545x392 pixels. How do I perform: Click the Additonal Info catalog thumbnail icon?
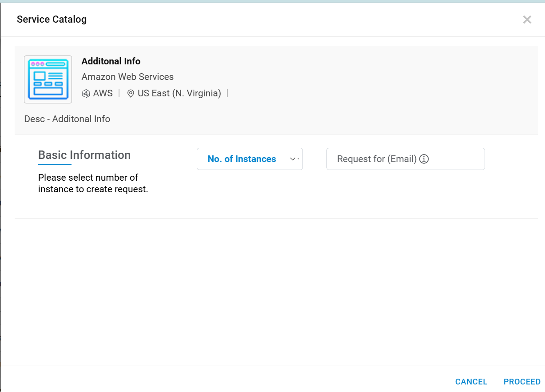click(48, 79)
